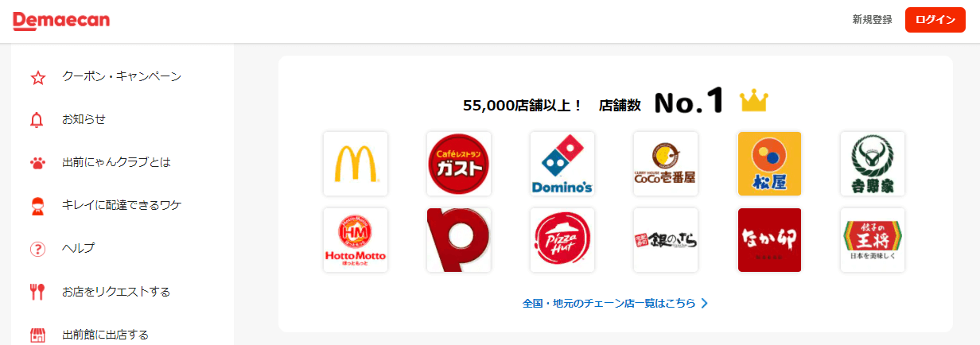Choose the Gyoza no Ohsho logo
This screenshot has width=980, height=345.
click(x=873, y=240)
